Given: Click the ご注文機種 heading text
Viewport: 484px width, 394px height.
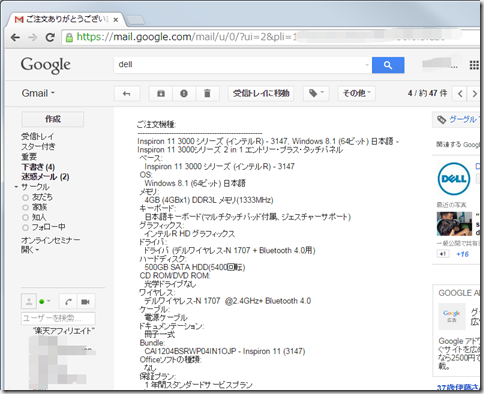Looking at the screenshot, I should [x=156, y=125].
